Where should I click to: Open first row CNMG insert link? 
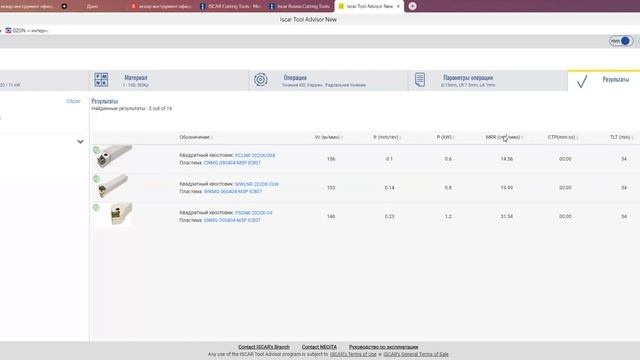click(232, 163)
